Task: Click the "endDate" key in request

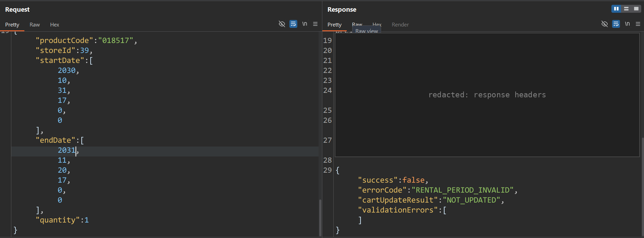Action: pyautogui.click(x=56, y=140)
